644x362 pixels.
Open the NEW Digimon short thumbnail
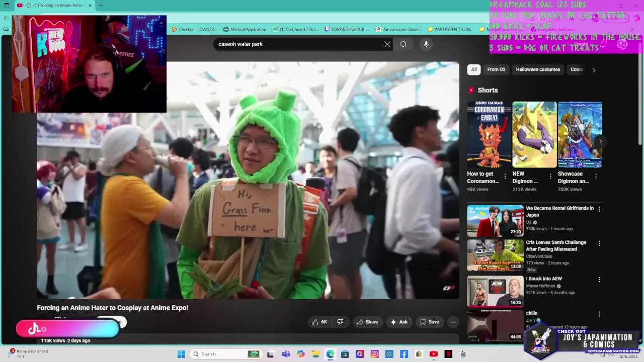534,135
